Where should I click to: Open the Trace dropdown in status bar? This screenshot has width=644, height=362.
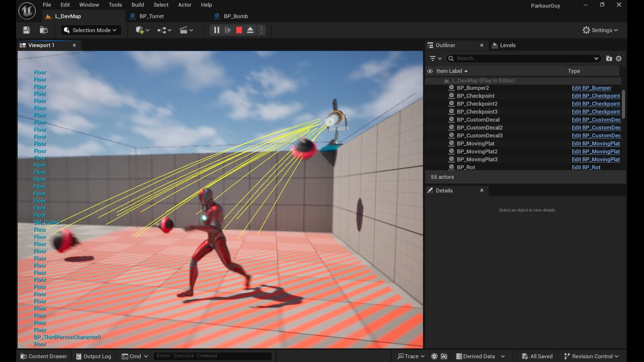(x=411, y=356)
